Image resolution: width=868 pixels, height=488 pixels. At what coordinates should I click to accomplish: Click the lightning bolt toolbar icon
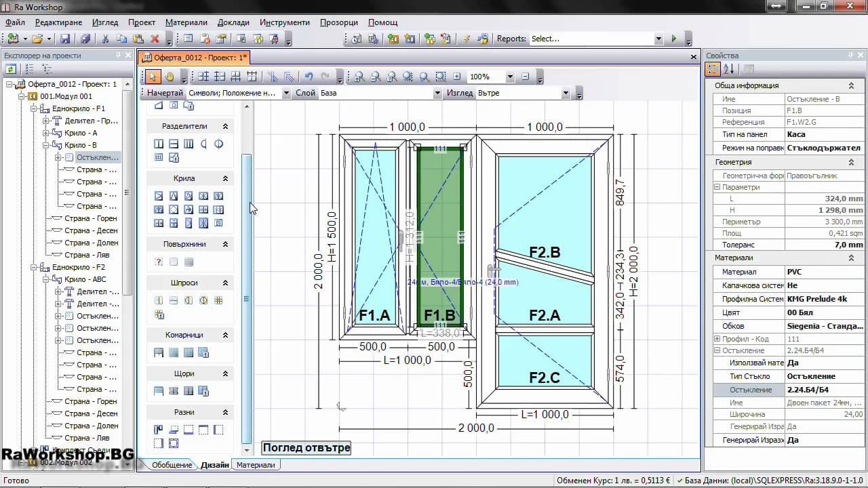pyautogui.click(x=467, y=39)
